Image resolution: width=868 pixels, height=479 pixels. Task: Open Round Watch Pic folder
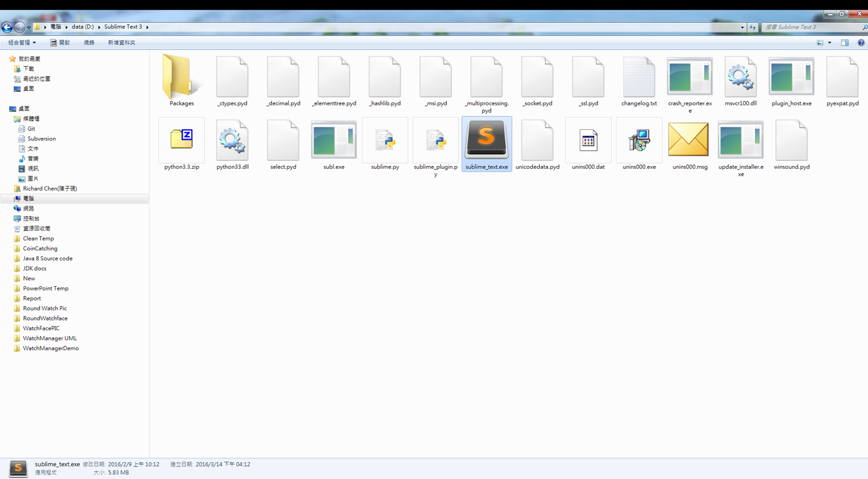pos(44,308)
